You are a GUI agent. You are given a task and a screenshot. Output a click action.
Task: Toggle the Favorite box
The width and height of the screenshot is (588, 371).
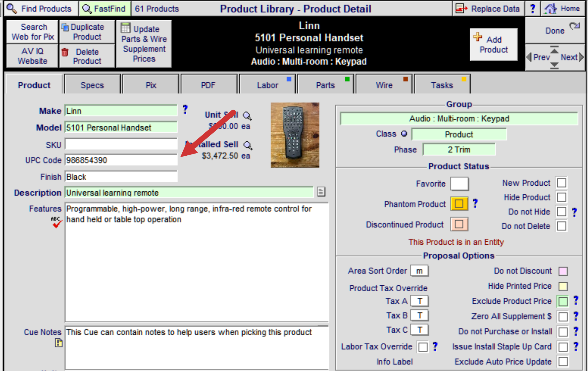459,184
